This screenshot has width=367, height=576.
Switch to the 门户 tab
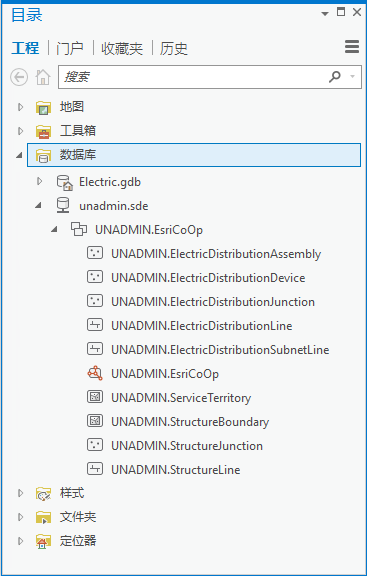70,48
